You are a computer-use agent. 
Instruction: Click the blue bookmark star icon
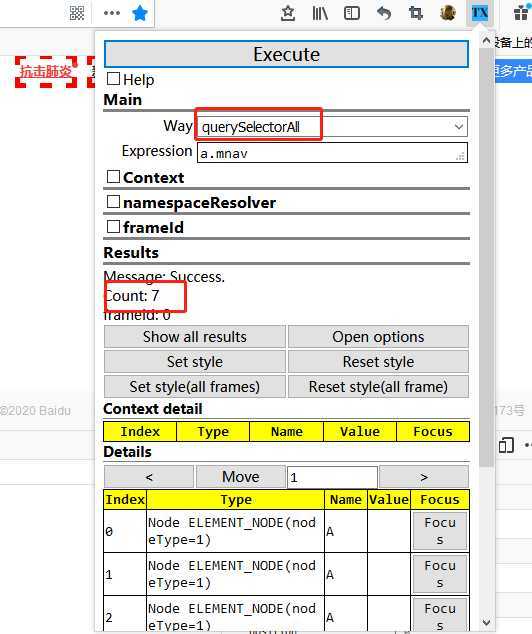[x=140, y=13]
